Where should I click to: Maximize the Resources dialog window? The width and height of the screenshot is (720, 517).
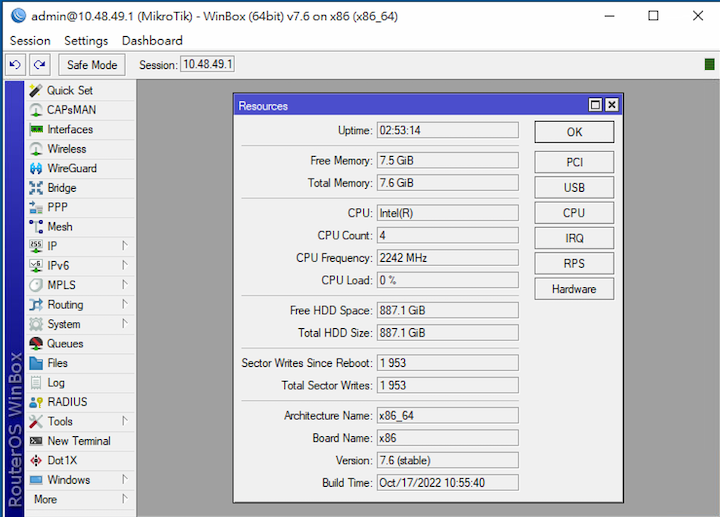tap(595, 105)
